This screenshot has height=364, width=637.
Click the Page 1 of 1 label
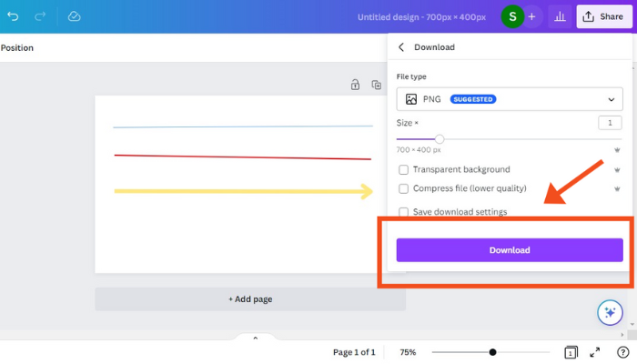point(354,352)
